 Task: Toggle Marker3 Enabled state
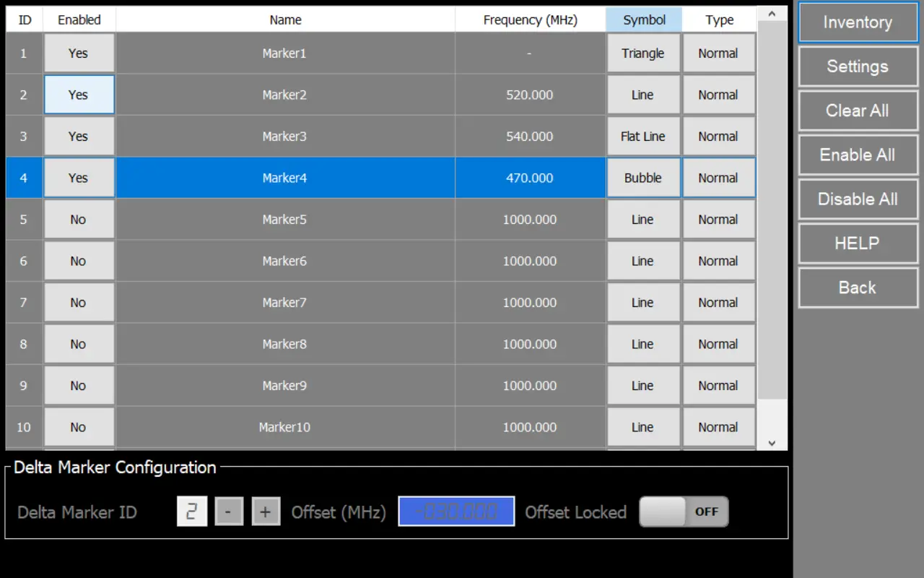coord(79,137)
